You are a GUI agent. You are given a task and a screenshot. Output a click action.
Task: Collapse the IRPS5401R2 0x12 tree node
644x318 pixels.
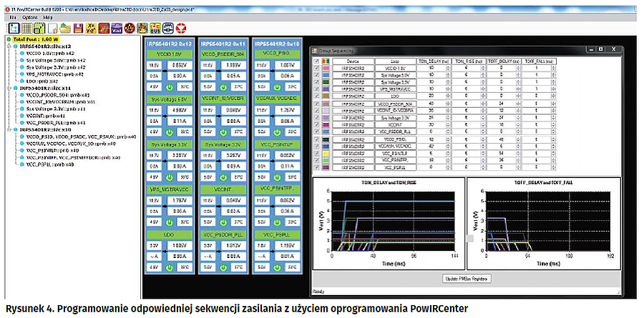8,46
